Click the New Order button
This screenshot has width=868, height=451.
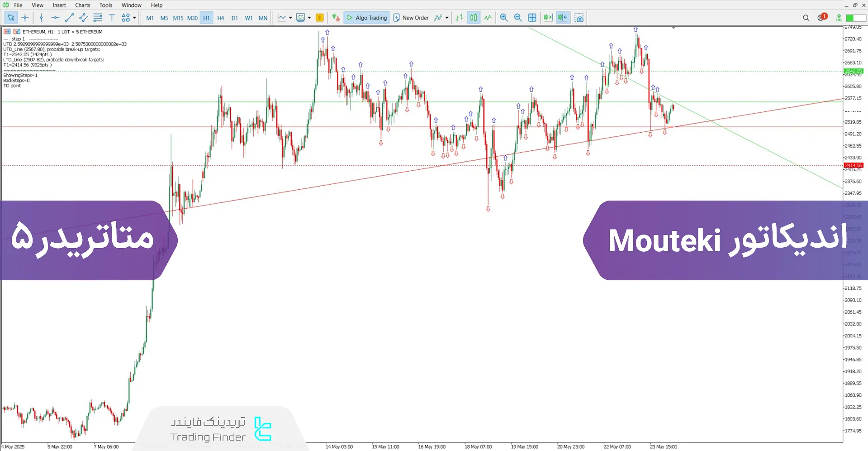(411, 18)
